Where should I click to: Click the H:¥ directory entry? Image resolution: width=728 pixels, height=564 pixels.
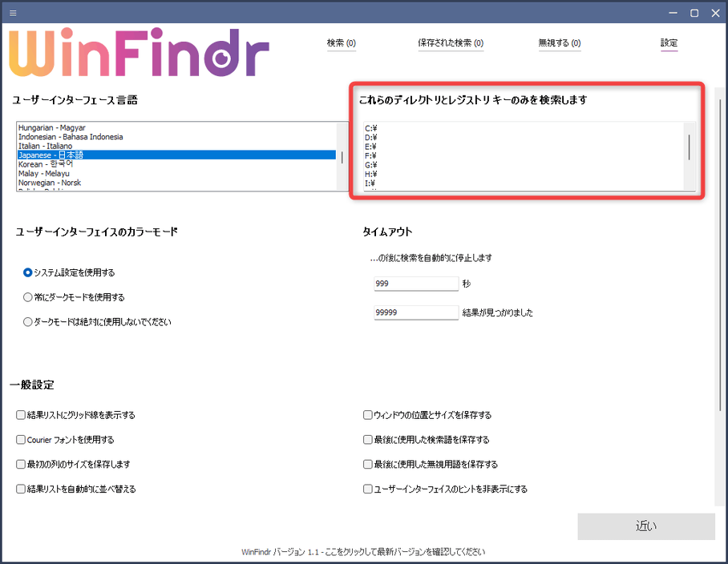371,175
